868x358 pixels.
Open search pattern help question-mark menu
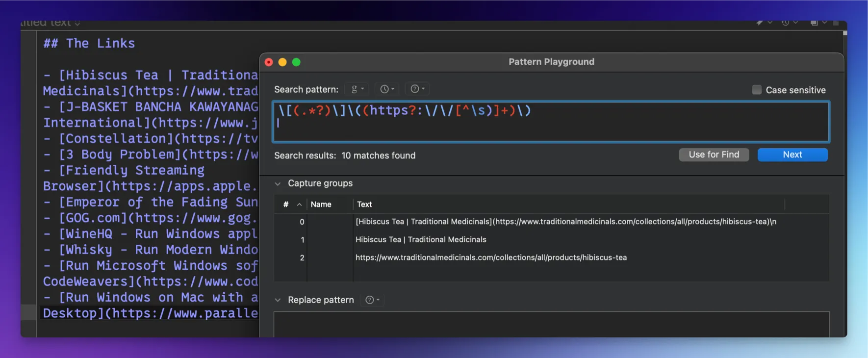tap(417, 89)
